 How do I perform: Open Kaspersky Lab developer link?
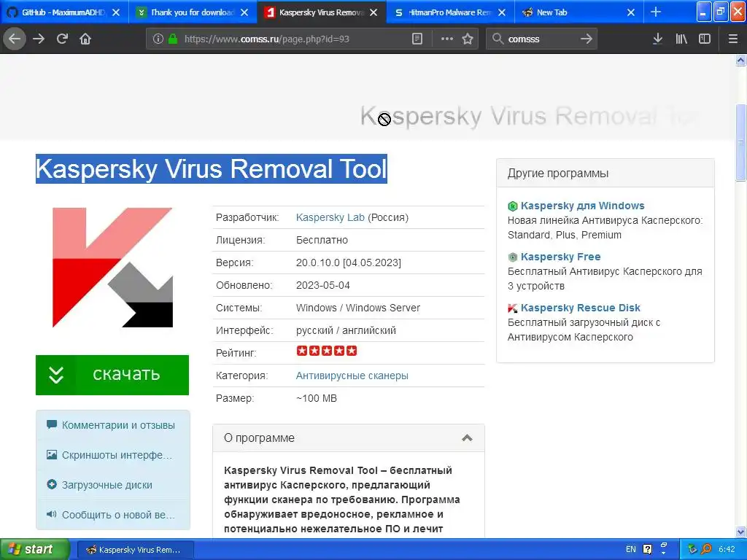(330, 217)
